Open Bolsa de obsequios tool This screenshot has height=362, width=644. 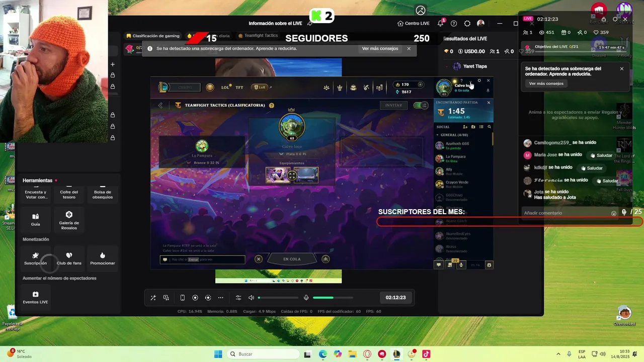[x=103, y=195]
